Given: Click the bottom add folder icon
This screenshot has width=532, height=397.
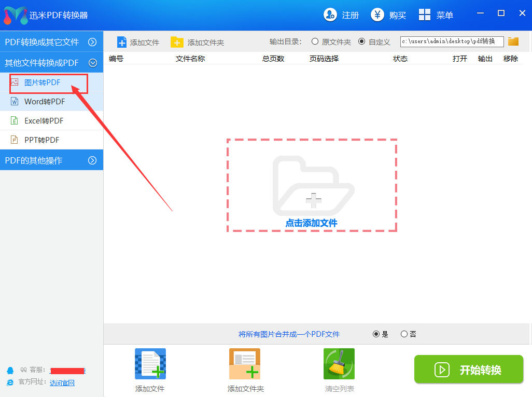Looking at the screenshot, I should 245,364.
